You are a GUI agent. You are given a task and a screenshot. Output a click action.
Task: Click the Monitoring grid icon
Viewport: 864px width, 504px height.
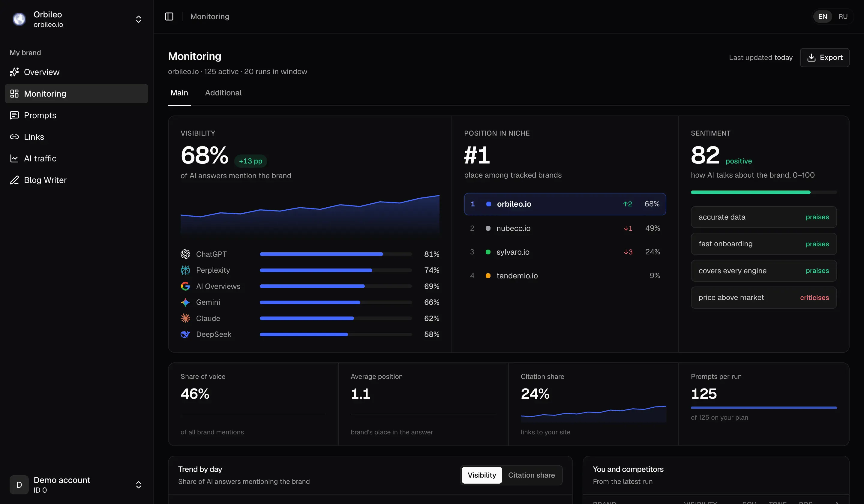(x=14, y=94)
